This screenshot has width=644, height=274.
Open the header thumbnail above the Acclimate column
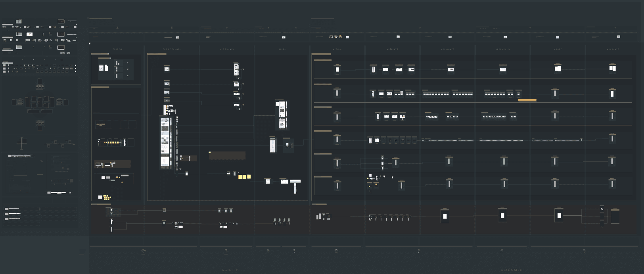[x=450, y=37]
